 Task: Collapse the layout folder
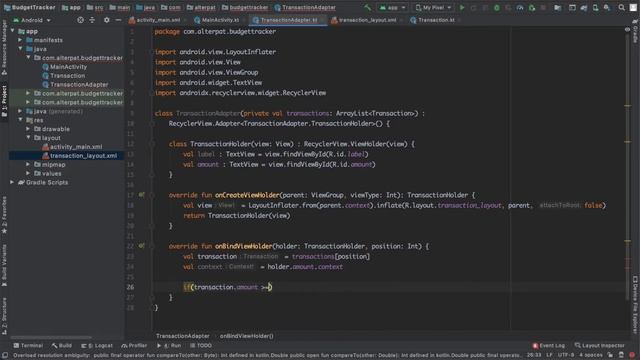pyautogui.click(x=28, y=138)
